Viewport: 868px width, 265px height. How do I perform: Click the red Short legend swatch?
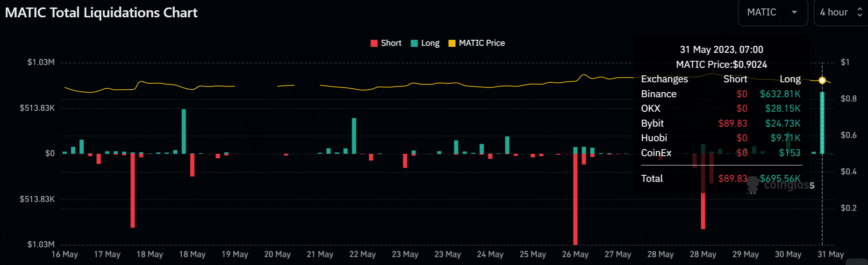[x=374, y=43]
